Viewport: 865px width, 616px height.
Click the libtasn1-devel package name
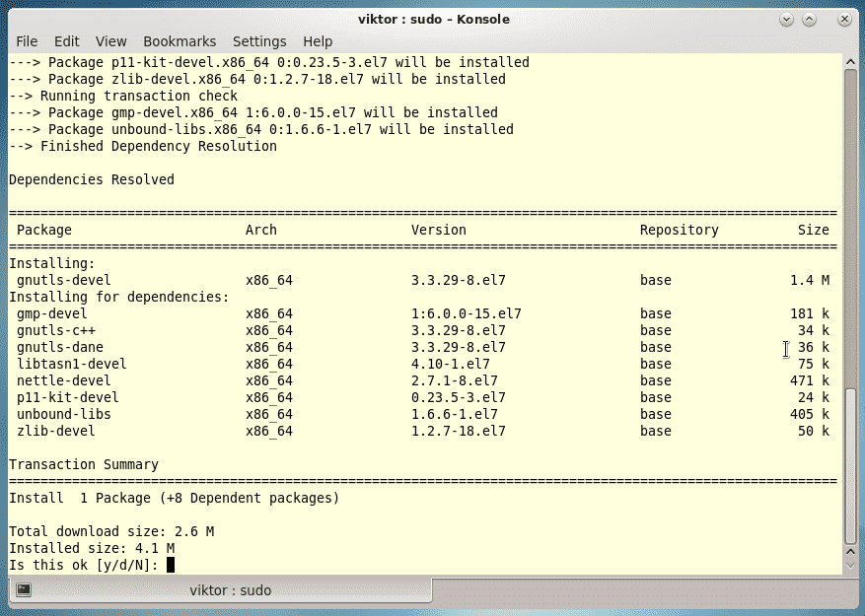tap(72, 364)
